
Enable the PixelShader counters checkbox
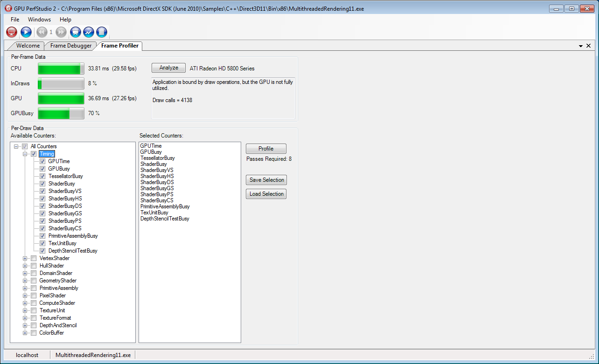[x=34, y=295]
